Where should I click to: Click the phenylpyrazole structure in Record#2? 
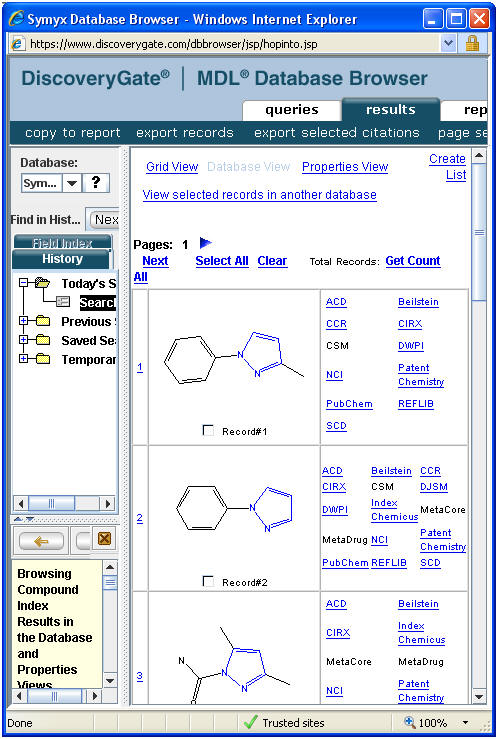point(234,508)
